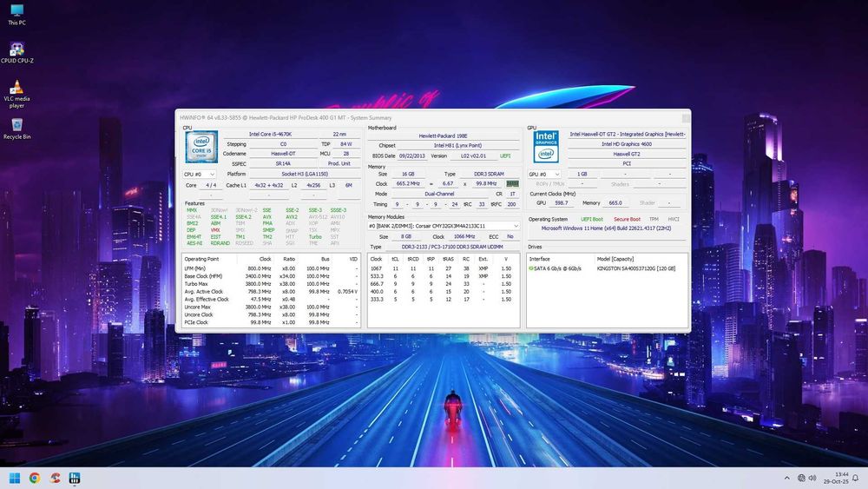Image resolution: width=868 pixels, height=489 pixels.
Task: Click the DDR3 SDRAM memory type field
Action: 489,174
